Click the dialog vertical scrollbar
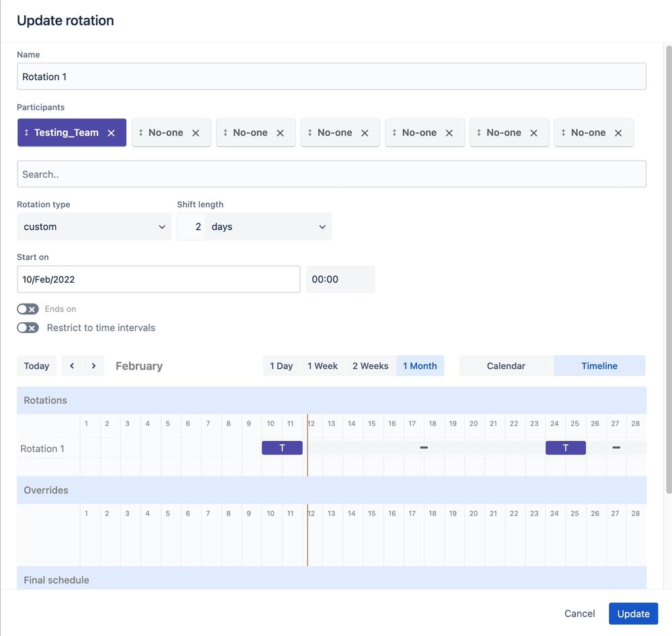Screen dimensions: 672x636 click(668, 269)
